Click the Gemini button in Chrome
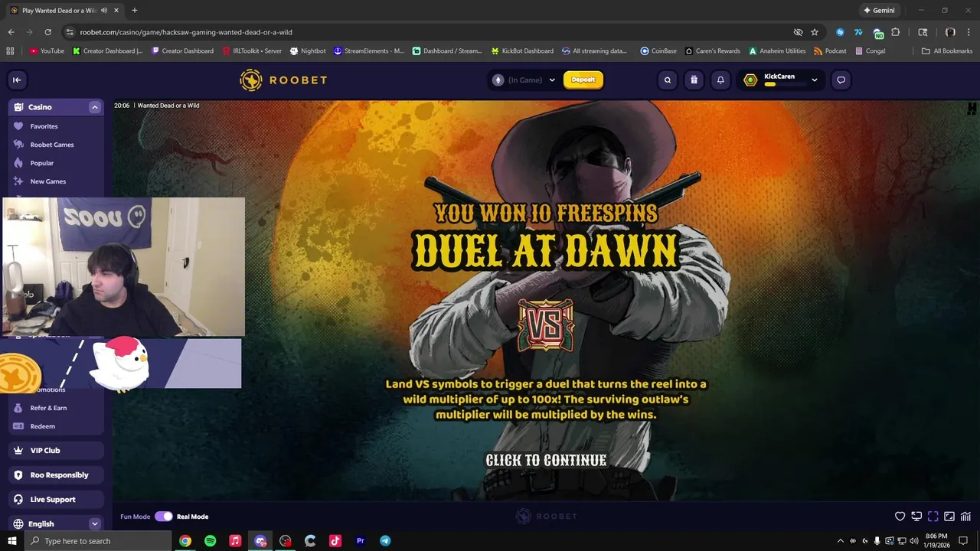Image resolution: width=980 pixels, height=551 pixels. point(879,10)
